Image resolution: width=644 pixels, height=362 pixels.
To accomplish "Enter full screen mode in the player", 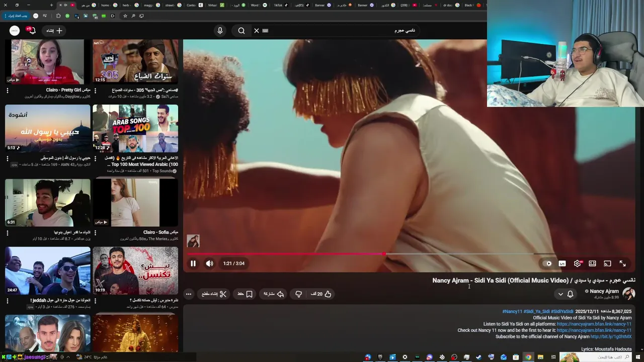I will [622, 263].
